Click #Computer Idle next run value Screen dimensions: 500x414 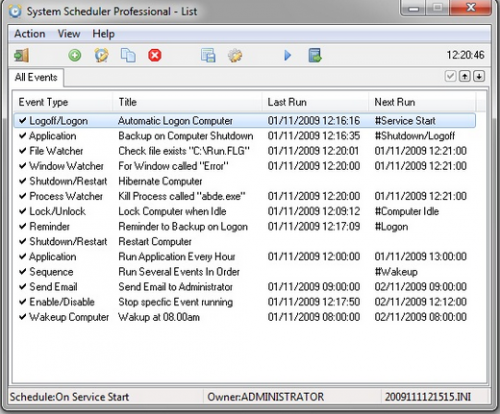click(x=407, y=211)
